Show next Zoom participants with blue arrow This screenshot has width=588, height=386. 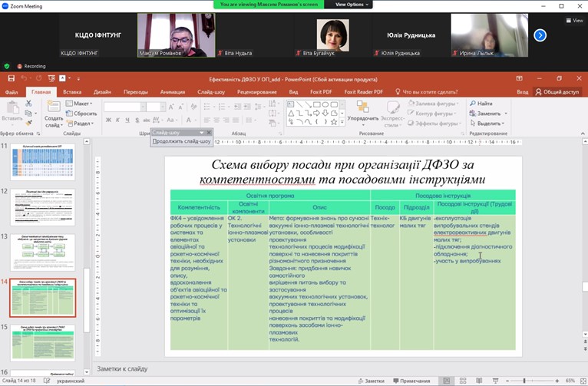pos(540,35)
